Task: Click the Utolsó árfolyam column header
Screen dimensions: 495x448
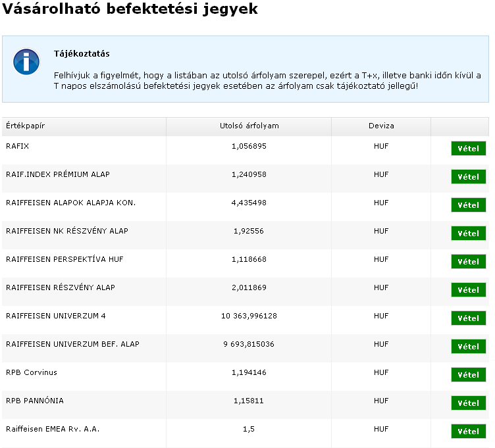Action: 249,126
